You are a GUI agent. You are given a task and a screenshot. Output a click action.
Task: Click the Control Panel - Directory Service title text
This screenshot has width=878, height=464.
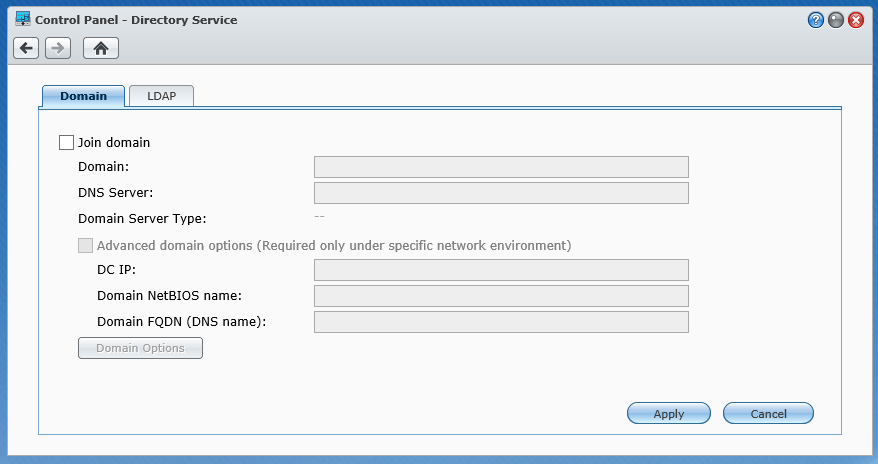click(136, 20)
